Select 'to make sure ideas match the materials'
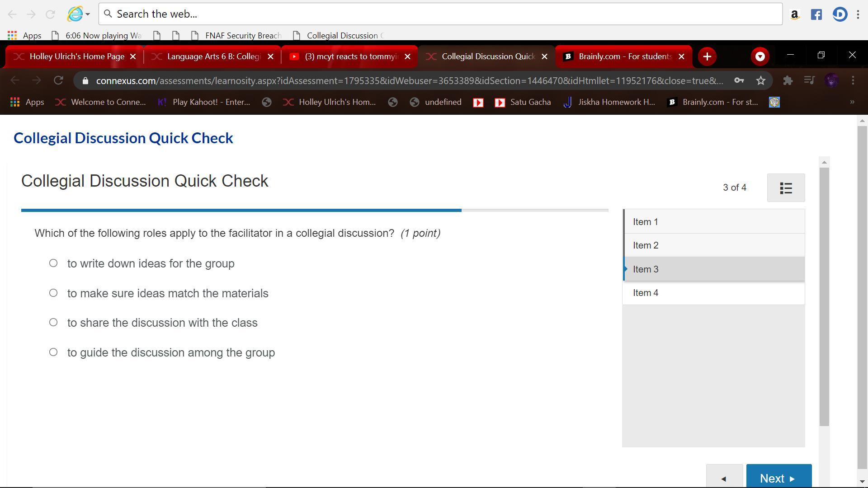This screenshot has width=868, height=488. click(53, 293)
